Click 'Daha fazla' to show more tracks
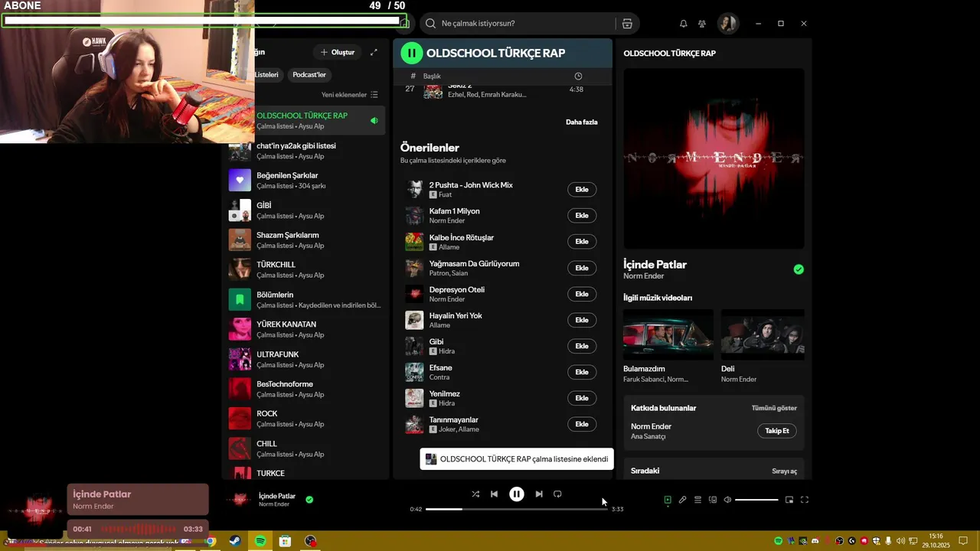Screen dimensions: 980x551 coord(582,122)
